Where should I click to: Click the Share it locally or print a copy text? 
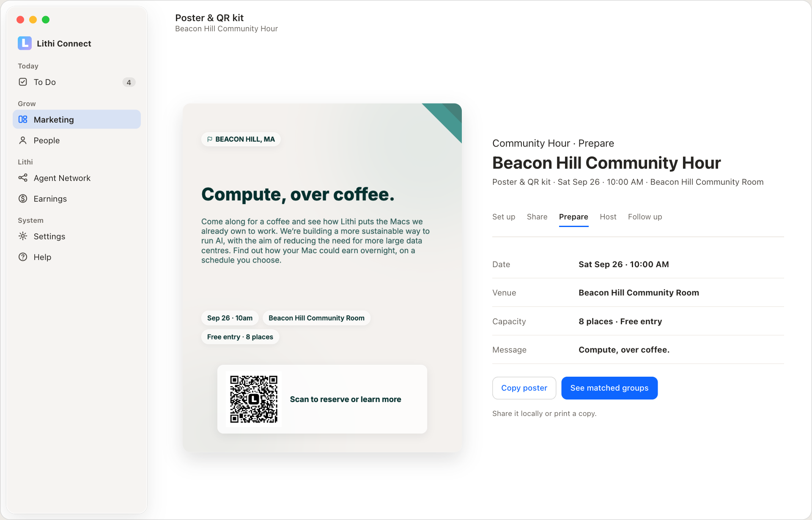(544, 413)
